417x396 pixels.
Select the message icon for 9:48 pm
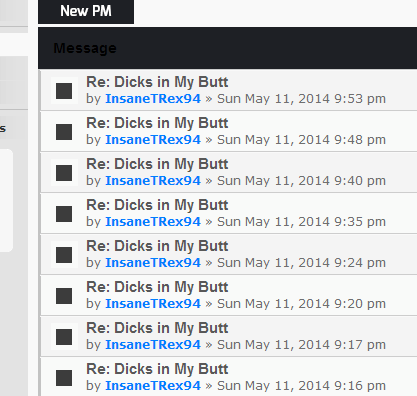(64, 132)
